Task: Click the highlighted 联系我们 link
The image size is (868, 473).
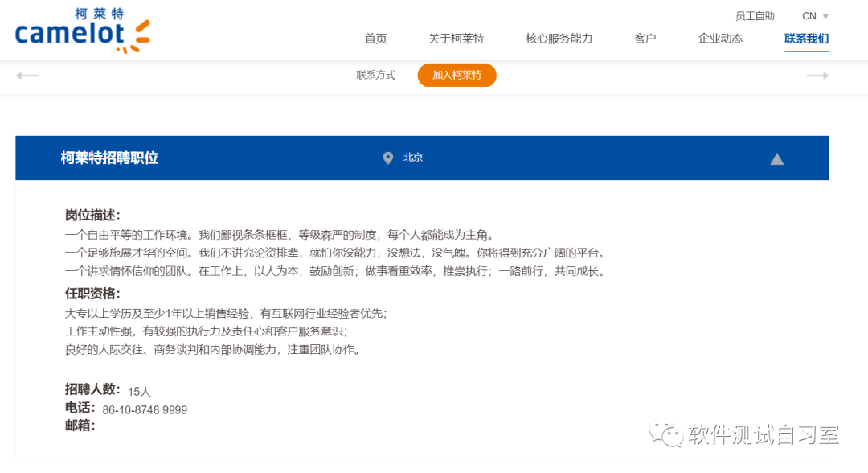Action: [x=807, y=38]
